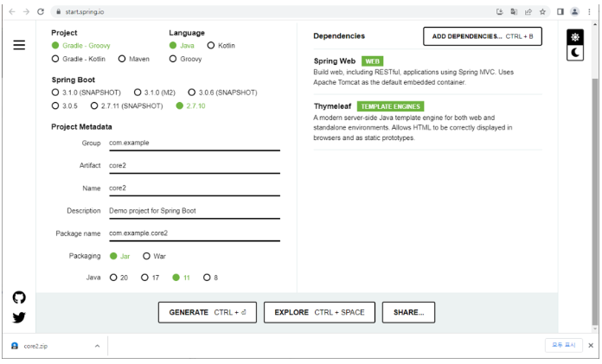
Task: Select Java version 20
Action: point(118,278)
